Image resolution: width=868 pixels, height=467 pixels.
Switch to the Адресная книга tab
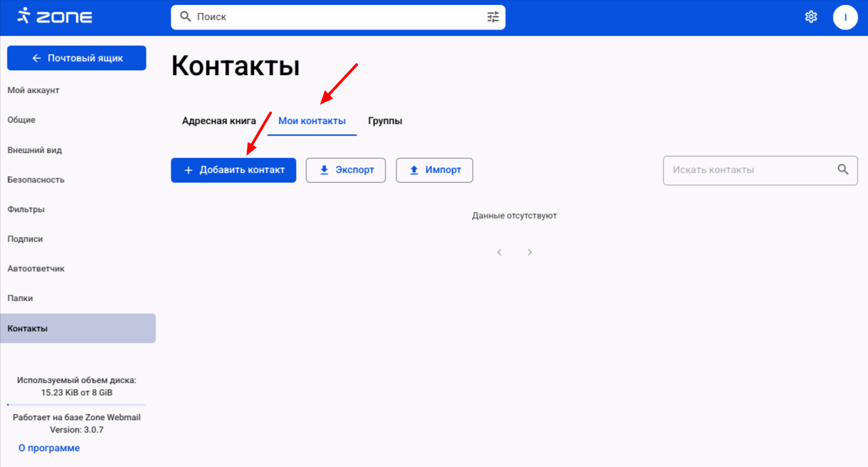click(x=219, y=121)
